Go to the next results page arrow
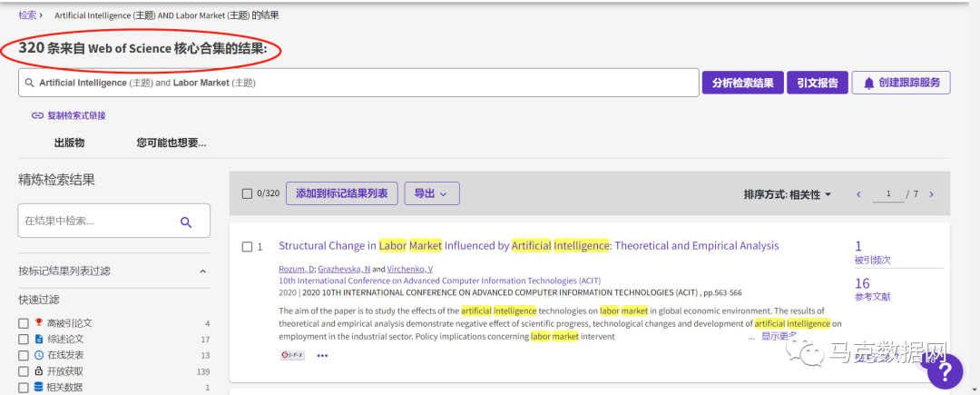This screenshot has height=395, width=980. pos(931,194)
